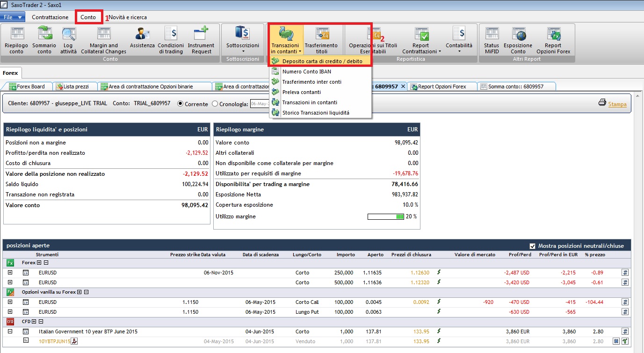Open Trasferimento titoli
Viewport: 644px width, 353px height.
click(321, 40)
